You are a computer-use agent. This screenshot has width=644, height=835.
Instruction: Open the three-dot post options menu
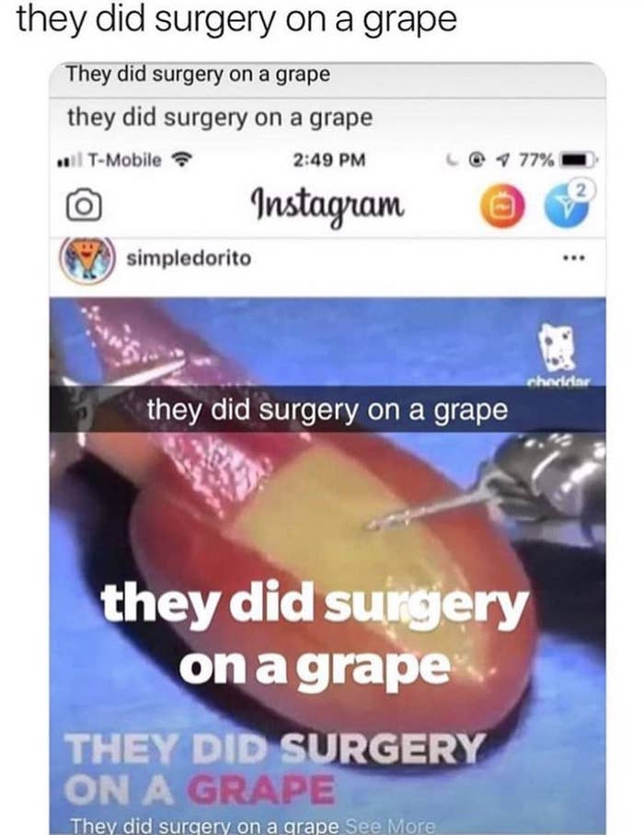(x=574, y=259)
